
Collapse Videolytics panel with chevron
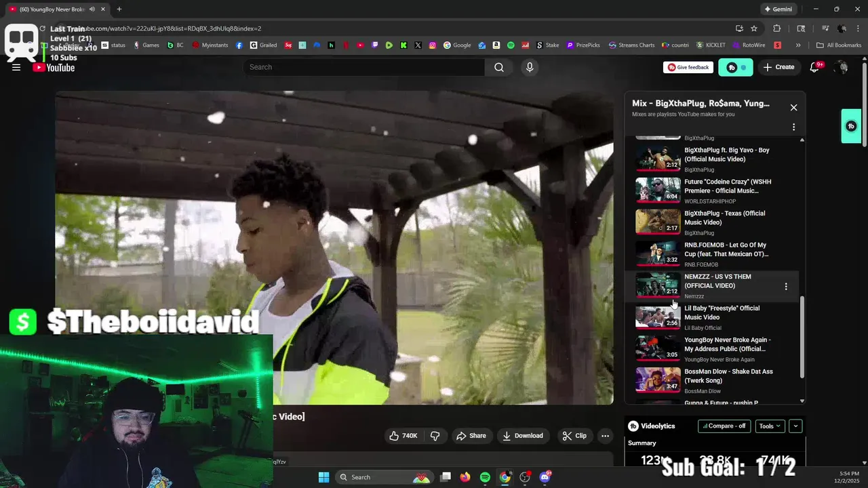[795, 426]
